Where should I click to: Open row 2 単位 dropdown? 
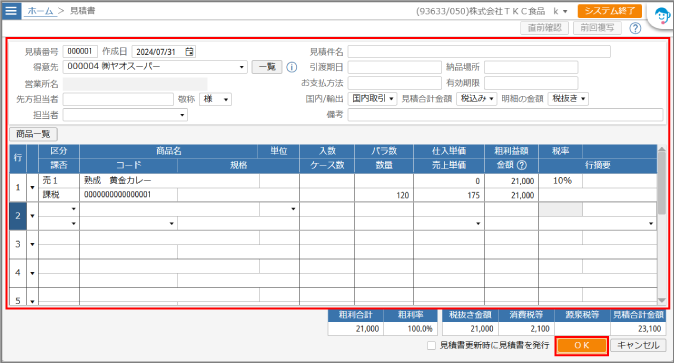coord(293,209)
